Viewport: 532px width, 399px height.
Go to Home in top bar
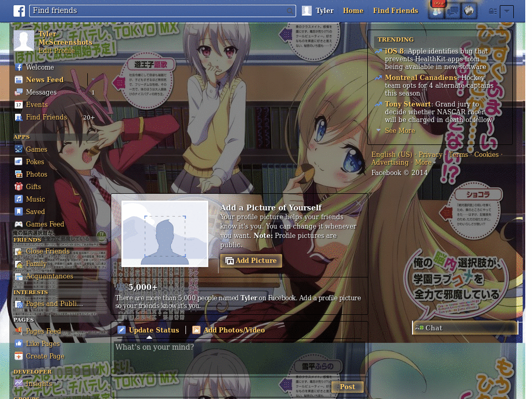click(x=353, y=11)
